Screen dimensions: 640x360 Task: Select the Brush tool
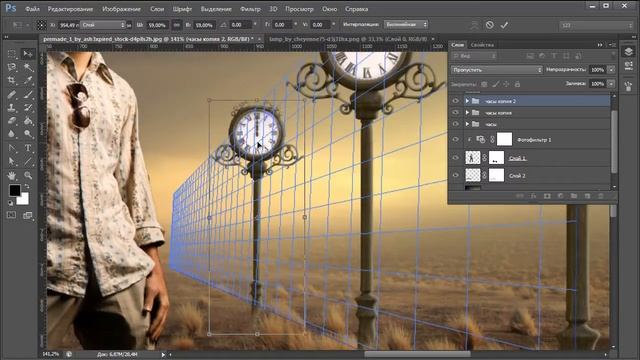click(28, 94)
